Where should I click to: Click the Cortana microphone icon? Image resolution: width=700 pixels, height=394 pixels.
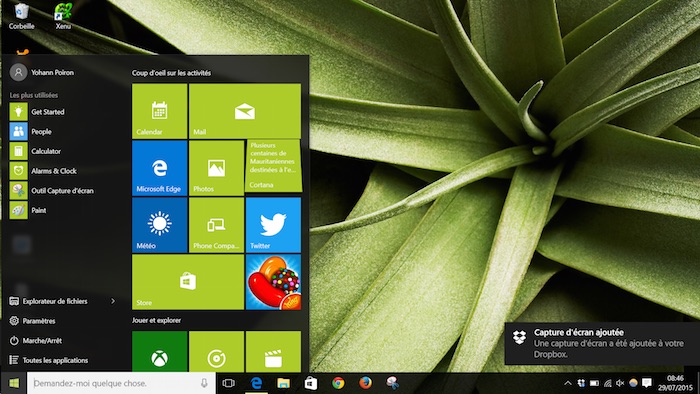tap(204, 383)
